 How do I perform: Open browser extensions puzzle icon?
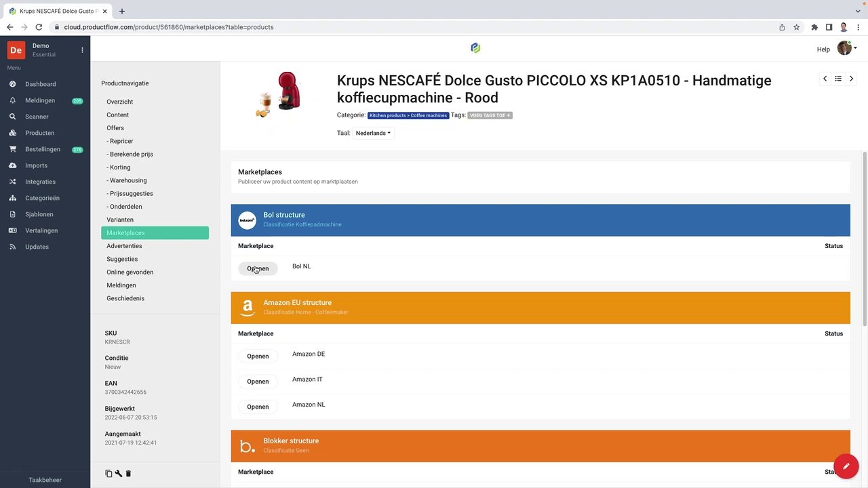(814, 27)
